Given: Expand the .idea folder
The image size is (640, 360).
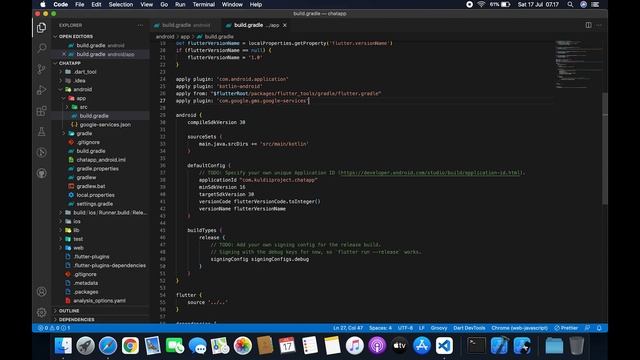Looking at the screenshot, I should coord(79,80).
